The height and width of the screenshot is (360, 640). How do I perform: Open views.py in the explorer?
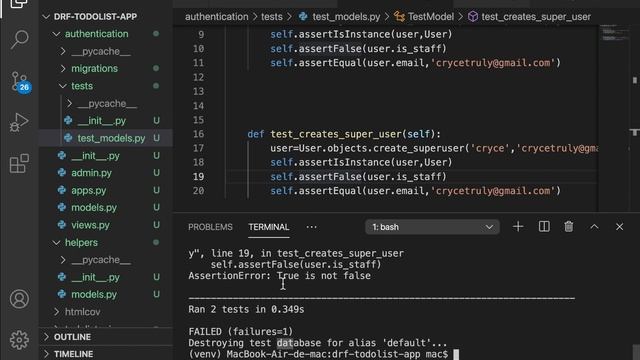(90, 225)
